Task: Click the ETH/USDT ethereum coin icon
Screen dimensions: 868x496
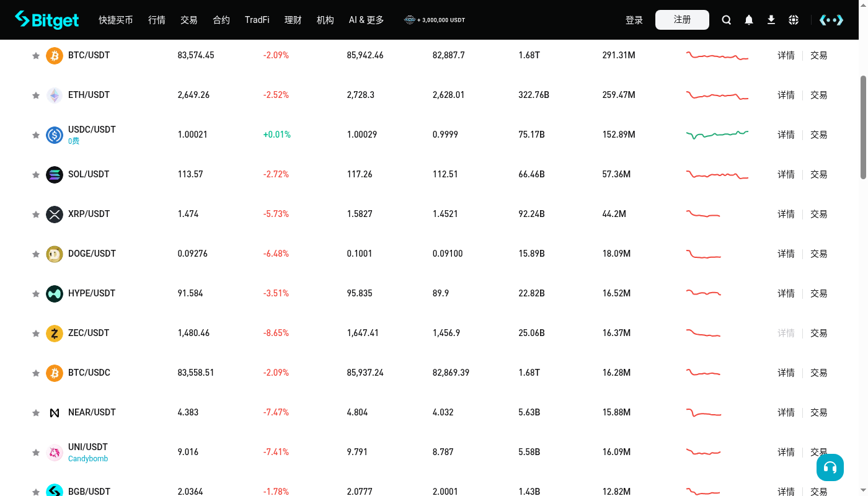Action: point(55,95)
